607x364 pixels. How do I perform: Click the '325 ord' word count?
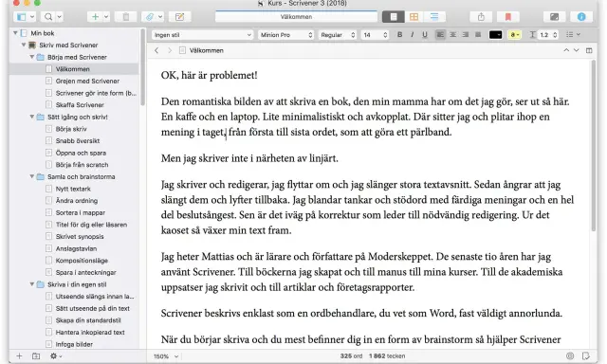point(351,355)
